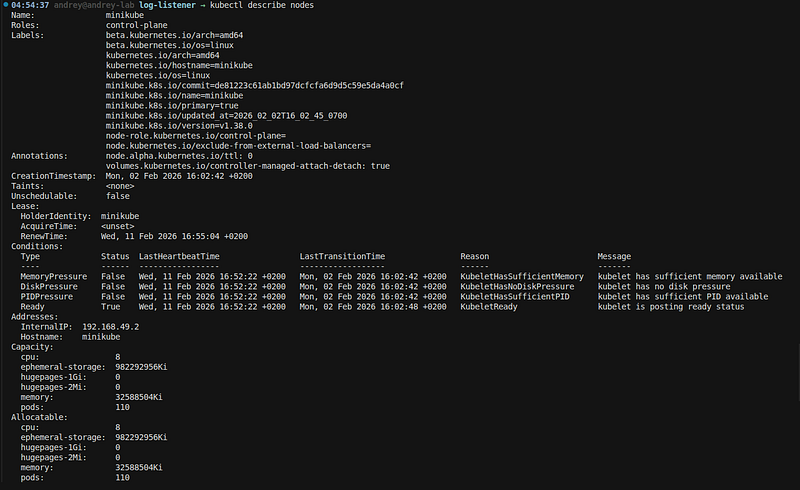Screen dimensions: 800x490
Task: Click the InternalIP address 192.168.49.2
Action: coord(110,327)
